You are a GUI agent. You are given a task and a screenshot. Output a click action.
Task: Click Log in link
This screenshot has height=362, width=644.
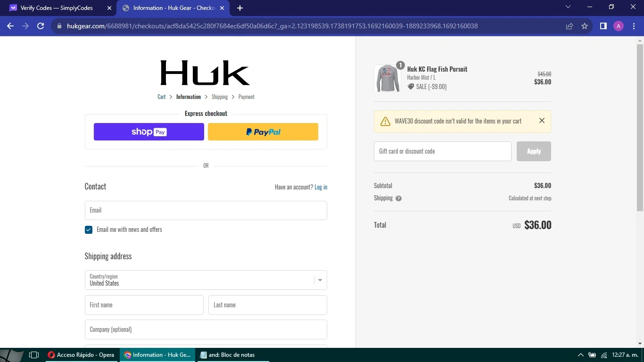pos(321,187)
